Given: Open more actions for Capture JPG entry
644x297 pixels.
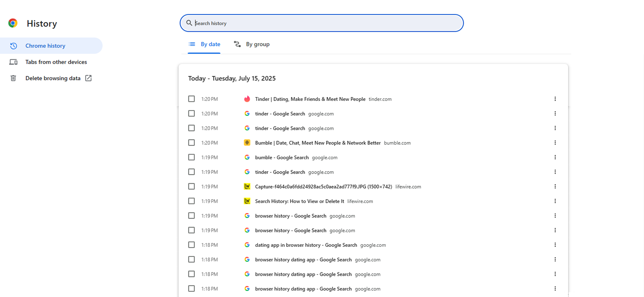Looking at the screenshot, I should pyautogui.click(x=555, y=186).
